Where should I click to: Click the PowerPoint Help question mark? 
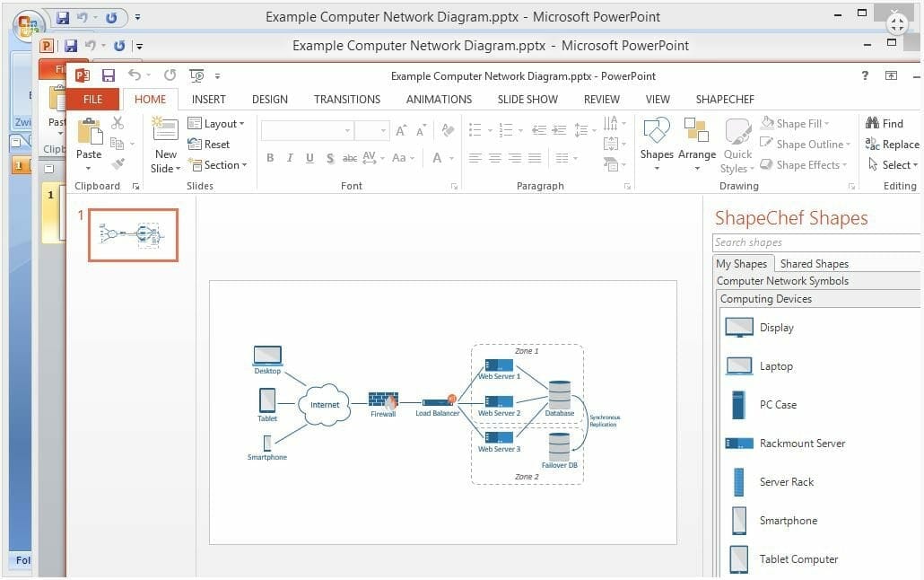[x=865, y=76]
